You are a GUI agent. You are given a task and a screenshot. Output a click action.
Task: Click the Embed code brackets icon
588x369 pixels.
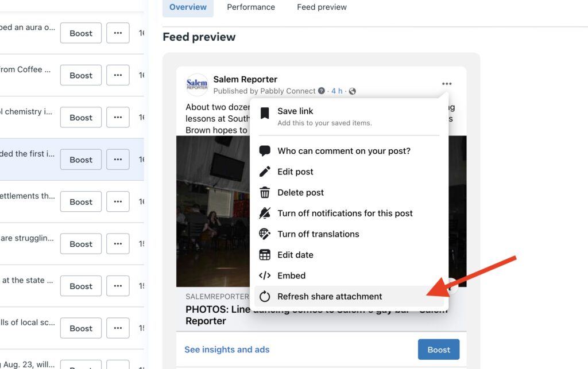(265, 275)
